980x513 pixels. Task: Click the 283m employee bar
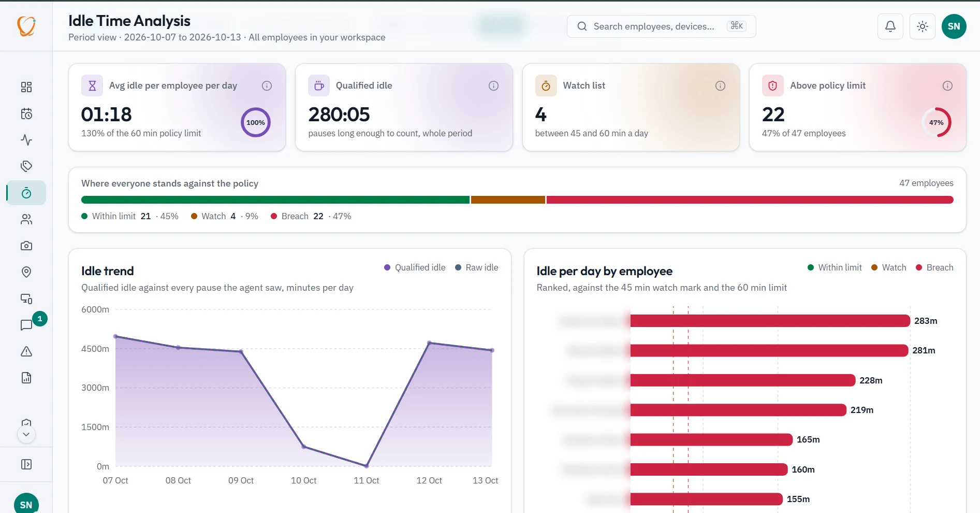tap(770, 321)
